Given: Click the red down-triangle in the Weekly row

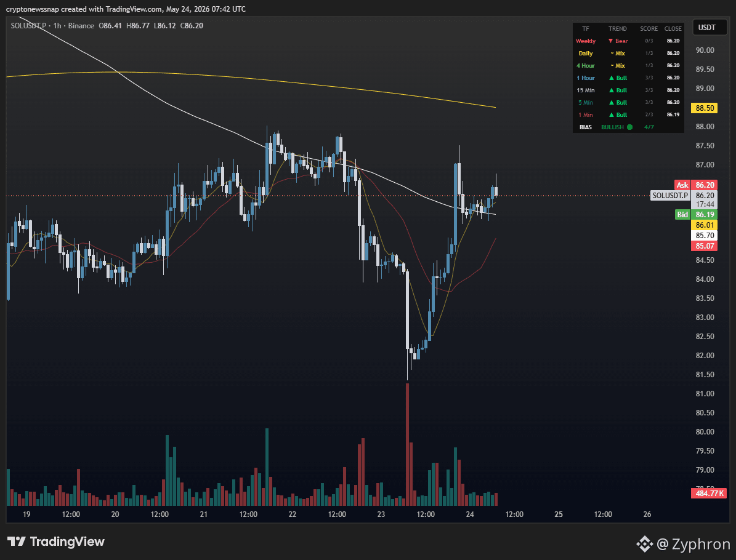Looking at the screenshot, I should coord(610,41).
